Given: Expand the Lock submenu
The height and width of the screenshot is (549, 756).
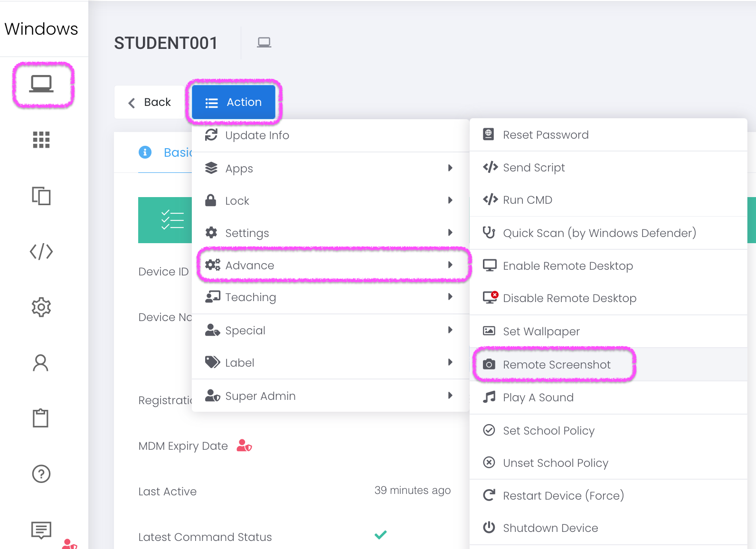Looking at the screenshot, I should (x=331, y=200).
